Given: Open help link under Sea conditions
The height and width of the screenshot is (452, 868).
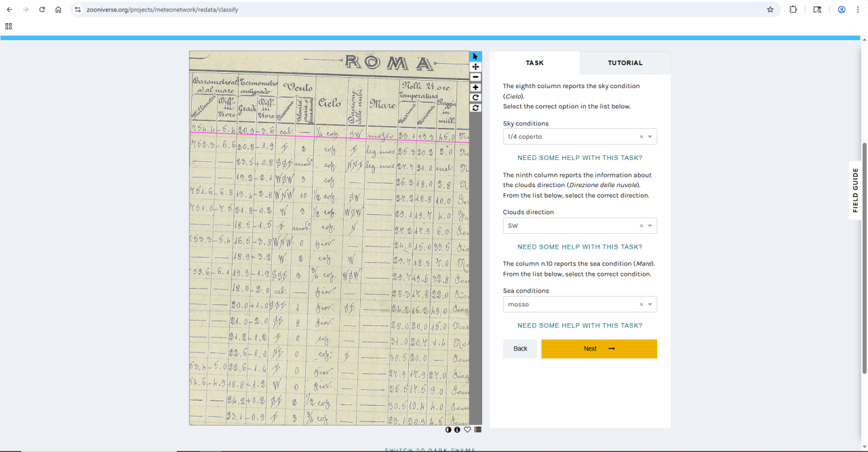Looking at the screenshot, I should pyautogui.click(x=580, y=325).
